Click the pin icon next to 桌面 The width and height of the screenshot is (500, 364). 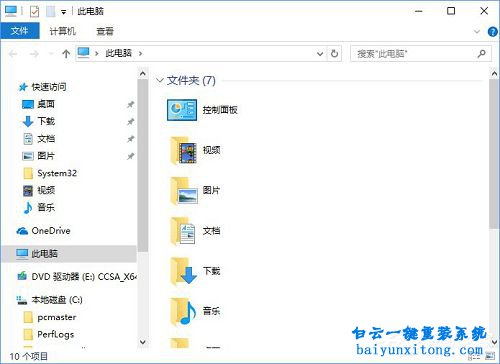130,104
